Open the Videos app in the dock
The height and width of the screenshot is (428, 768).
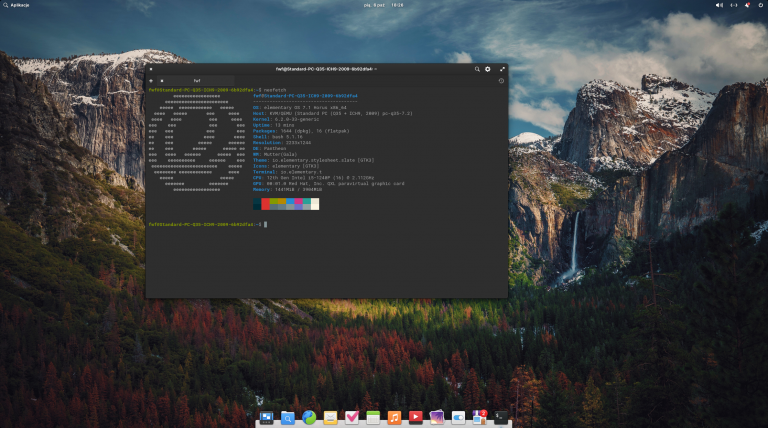click(x=415, y=417)
